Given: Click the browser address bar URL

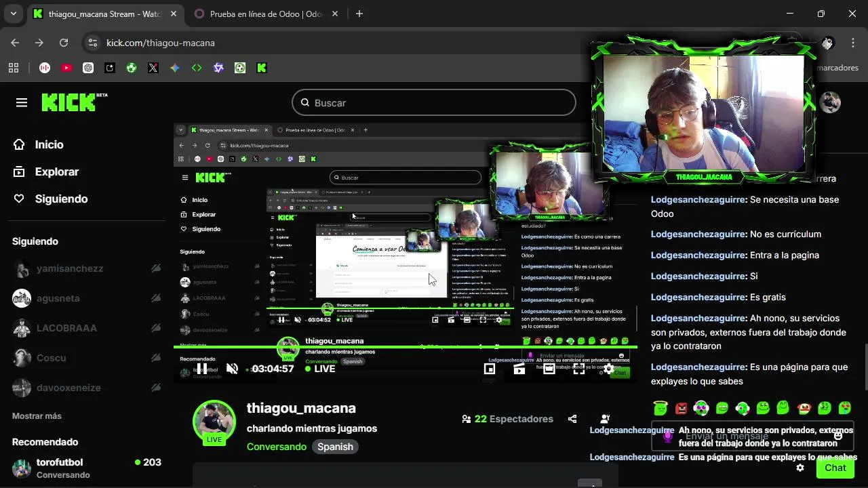Looking at the screenshot, I should (x=161, y=43).
